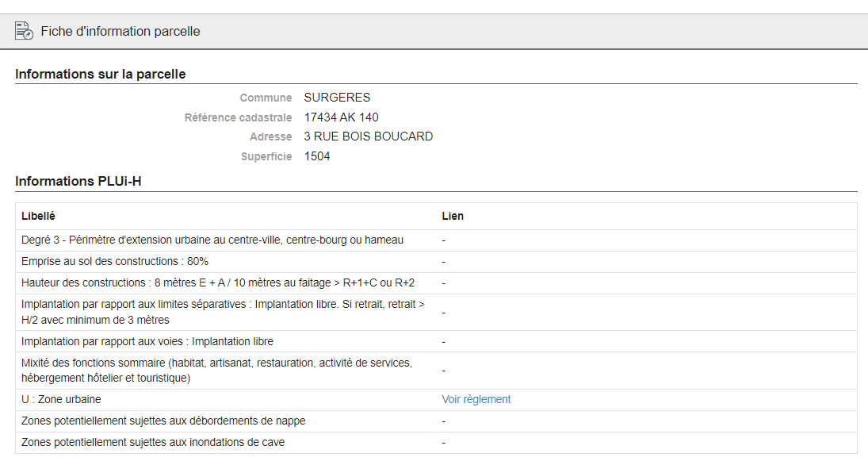Click the Fiche d'information parcelle title
Image resolution: width=868 pixels, height=465 pixels.
coord(120,32)
